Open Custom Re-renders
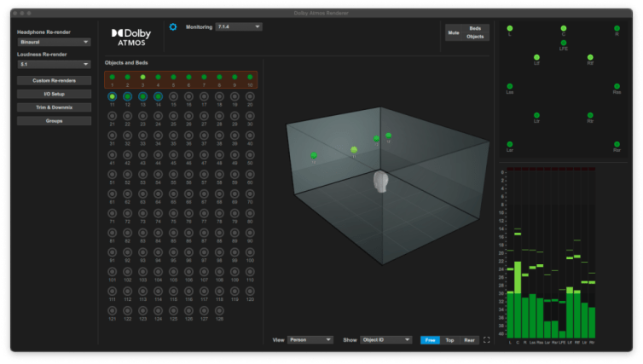Screen dimensions: 643x364 click(x=54, y=80)
